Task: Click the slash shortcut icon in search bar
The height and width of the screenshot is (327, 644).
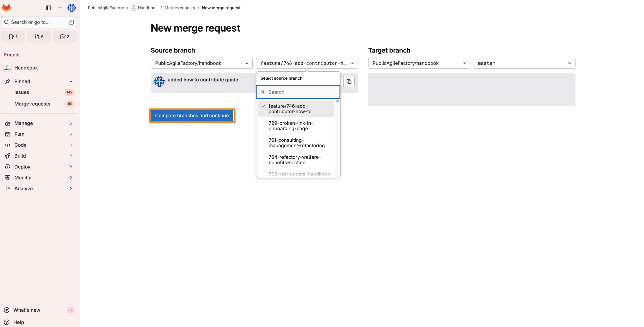Action: tap(71, 22)
